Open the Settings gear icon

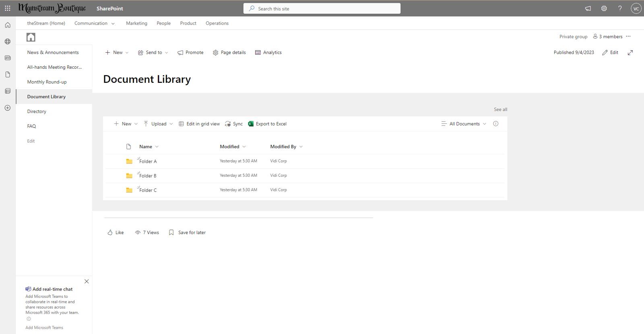point(604,8)
